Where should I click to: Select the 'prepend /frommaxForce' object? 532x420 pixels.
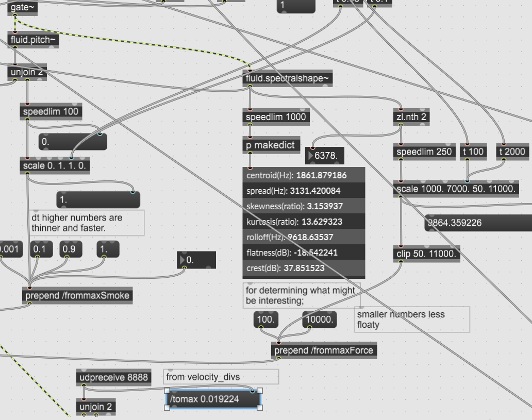click(x=324, y=351)
